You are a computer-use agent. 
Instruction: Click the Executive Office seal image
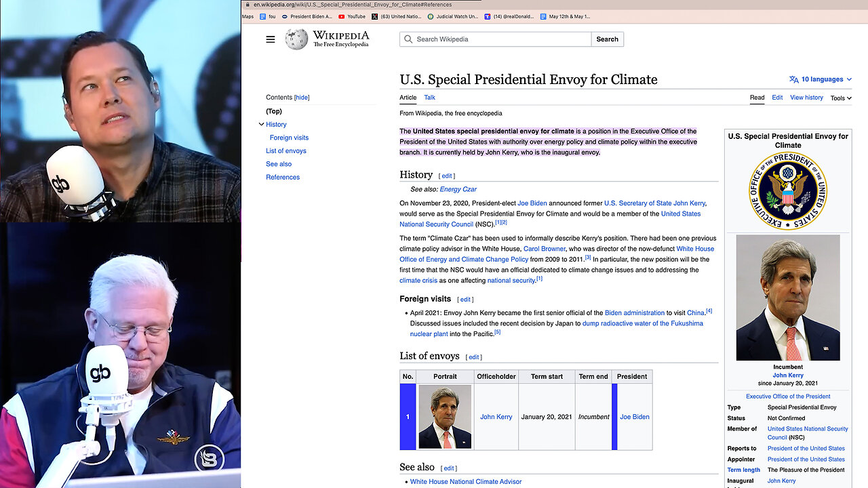tap(788, 191)
